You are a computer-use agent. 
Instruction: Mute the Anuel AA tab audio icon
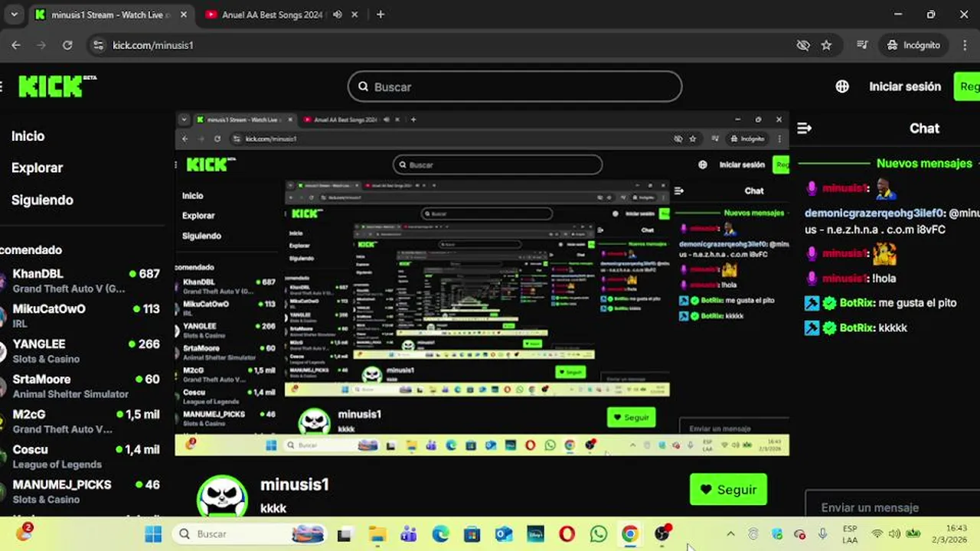tap(337, 15)
